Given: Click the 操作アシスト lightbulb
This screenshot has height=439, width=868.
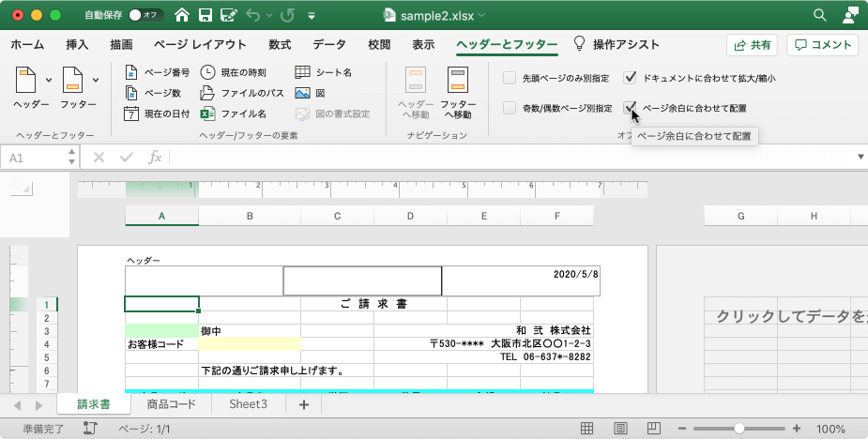Looking at the screenshot, I should pyautogui.click(x=579, y=44).
